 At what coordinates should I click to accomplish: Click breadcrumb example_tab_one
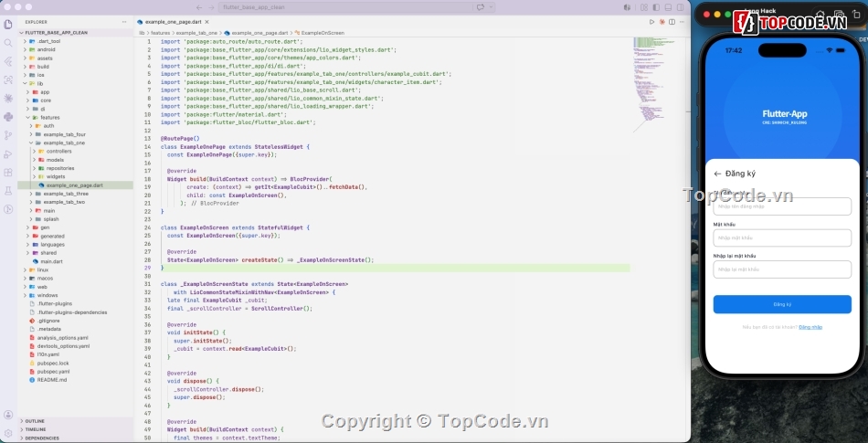coord(196,33)
